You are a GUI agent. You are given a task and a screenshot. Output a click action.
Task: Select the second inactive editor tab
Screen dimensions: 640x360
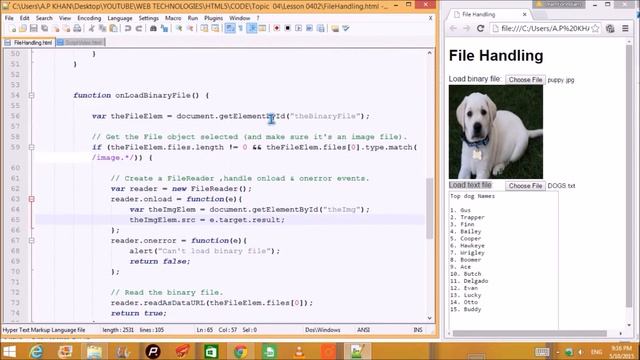click(81, 42)
